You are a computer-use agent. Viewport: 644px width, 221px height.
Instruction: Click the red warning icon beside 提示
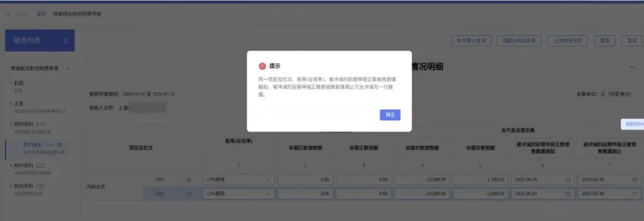[x=262, y=66]
